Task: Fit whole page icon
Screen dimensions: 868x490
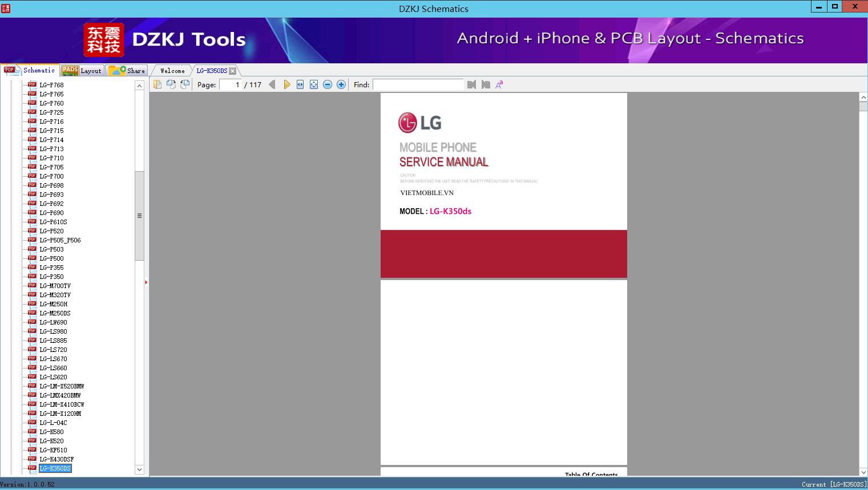Action: click(314, 84)
